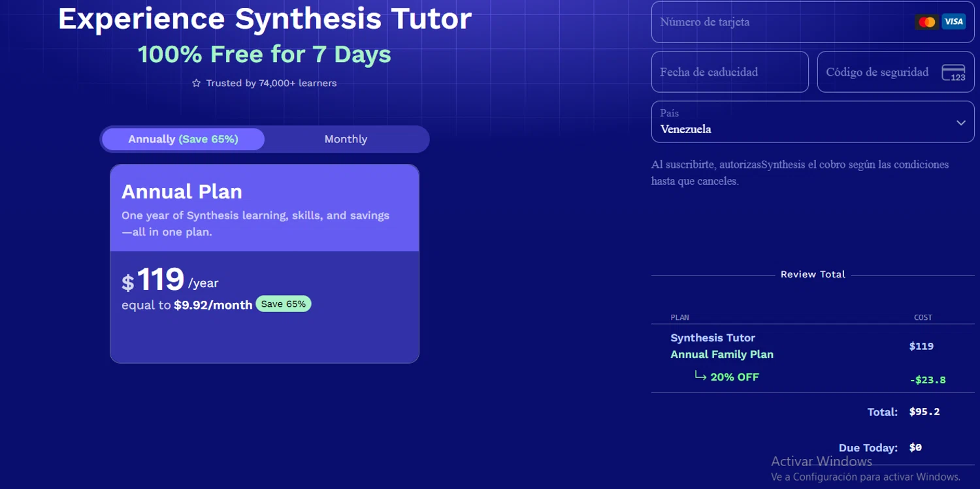Click the star icon beside Trusted by
Viewport: 980px width, 489px height.
tap(197, 84)
